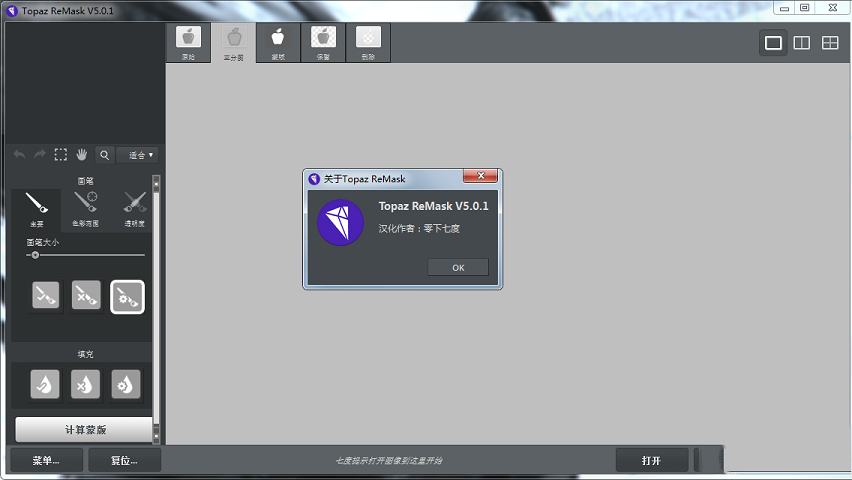Viewport: 852px width, 480px height.
Task: Select the color range brush with target
Action: [85, 210]
